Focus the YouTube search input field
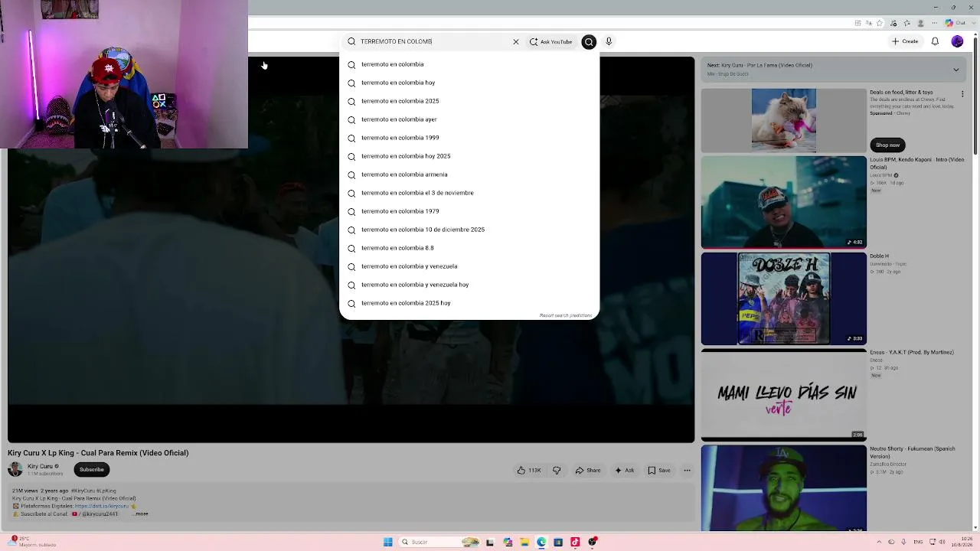This screenshot has width=980, height=551. coord(433,42)
